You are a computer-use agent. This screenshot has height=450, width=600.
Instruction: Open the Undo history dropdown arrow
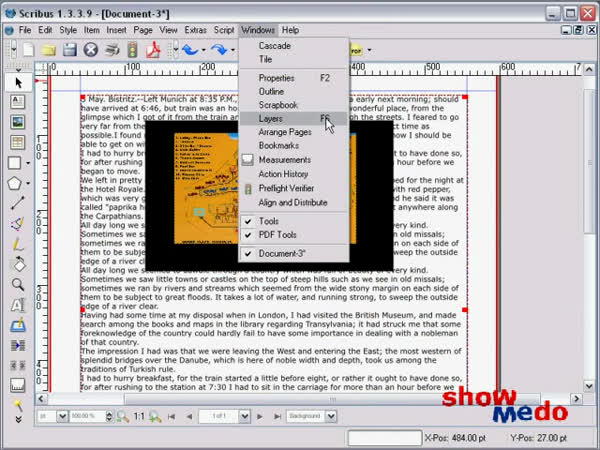tap(204, 50)
